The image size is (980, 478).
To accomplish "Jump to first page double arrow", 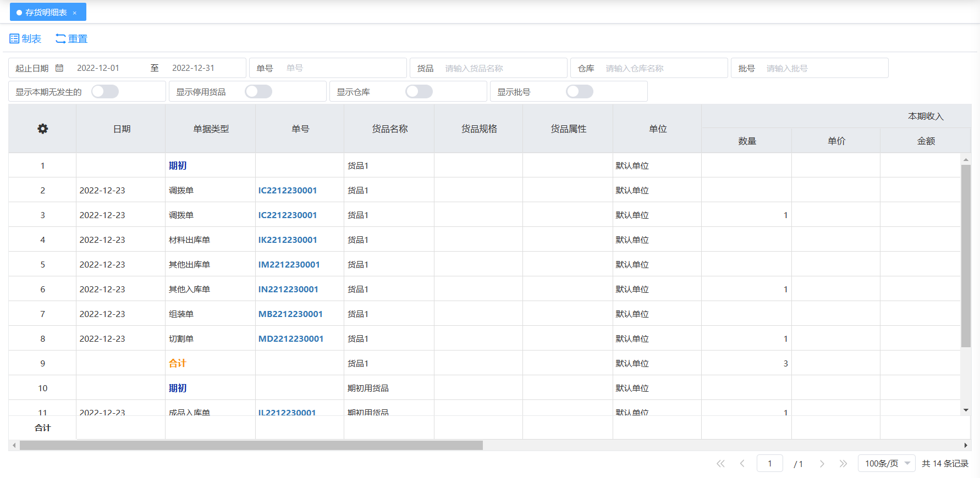I will point(720,464).
